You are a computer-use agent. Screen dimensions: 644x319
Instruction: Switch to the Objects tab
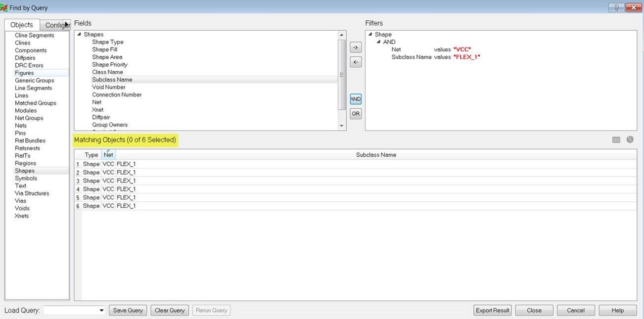22,25
